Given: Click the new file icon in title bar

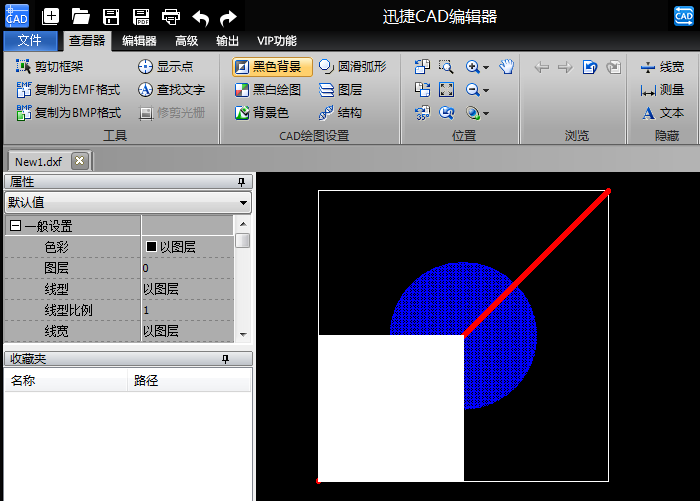Looking at the screenshot, I should (x=51, y=16).
